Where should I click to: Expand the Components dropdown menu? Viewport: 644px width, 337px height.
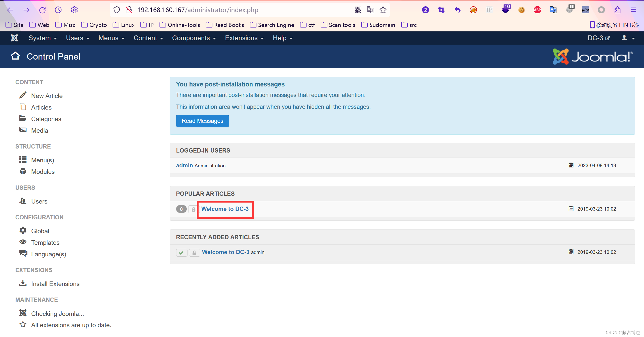click(194, 38)
